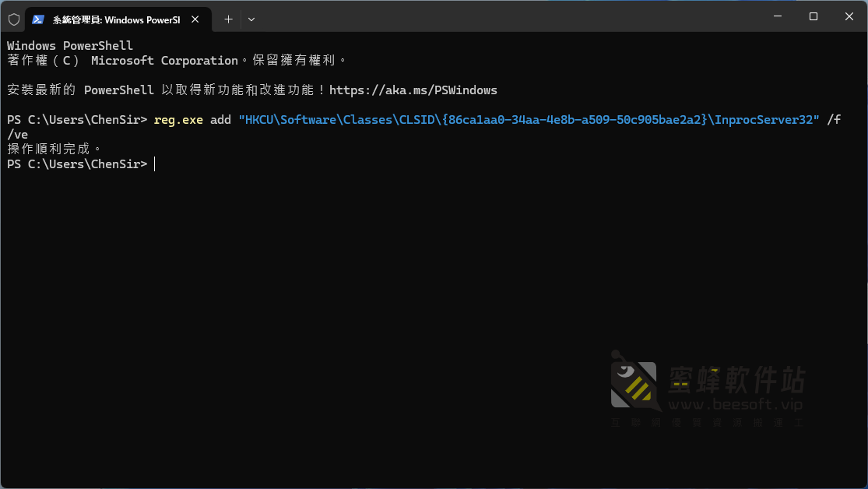Close the terminal window
Viewport: 868px width, 489px height.
tap(849, 16)
